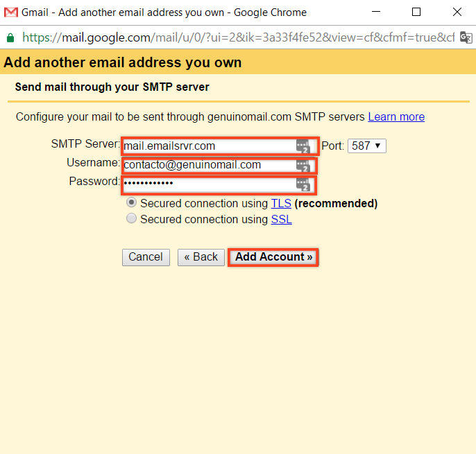
Task: Click the URL in the address bar
Action: click(238, 37)
